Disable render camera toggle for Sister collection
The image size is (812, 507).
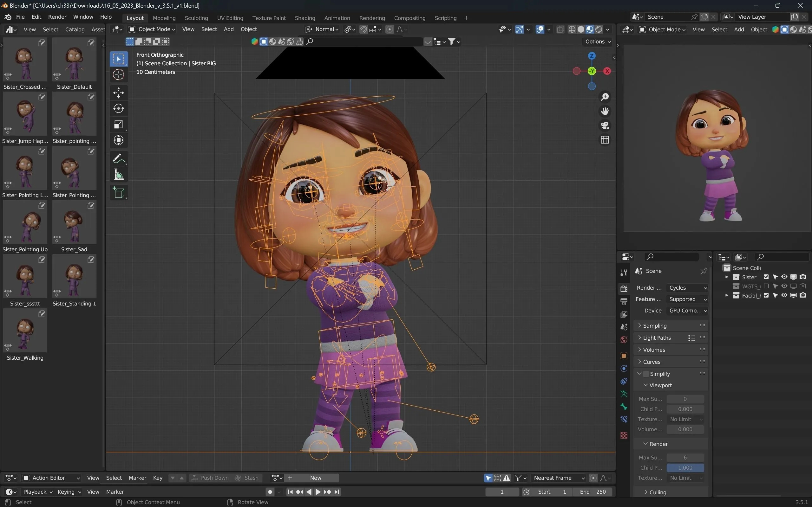coord(803,277)
